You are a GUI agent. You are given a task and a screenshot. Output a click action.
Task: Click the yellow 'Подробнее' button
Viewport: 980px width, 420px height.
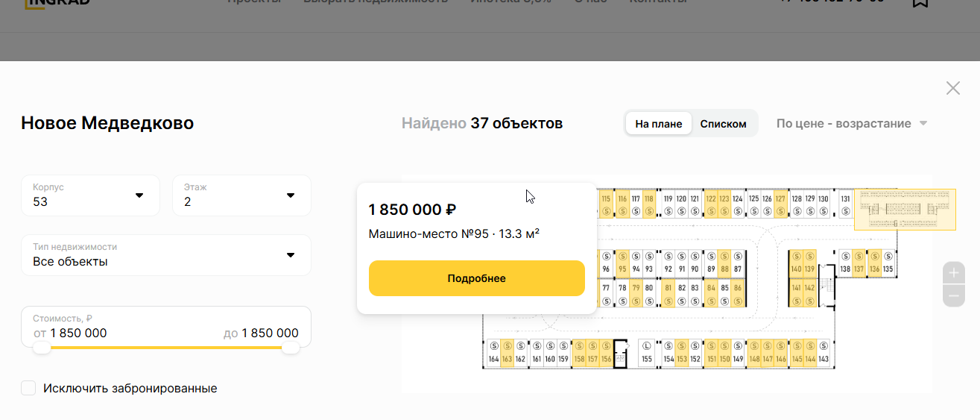tap(476, 278)
